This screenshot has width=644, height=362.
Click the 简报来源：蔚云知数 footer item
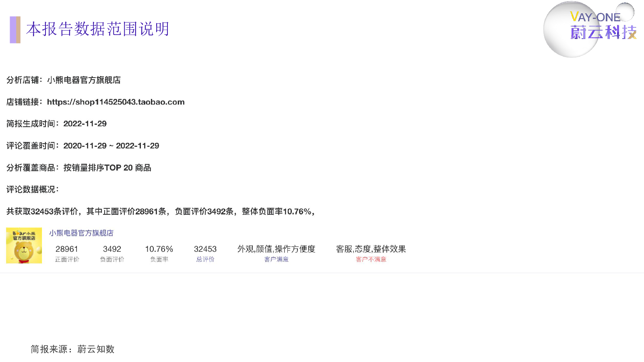[x=72, y=350]
